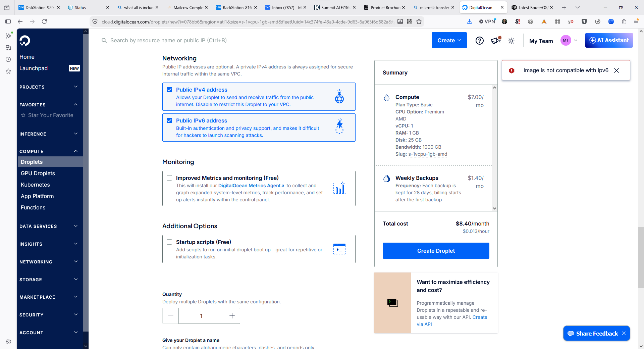Open Functions in sidebar
Screen dimensions: 644x349
coord(33,207)
